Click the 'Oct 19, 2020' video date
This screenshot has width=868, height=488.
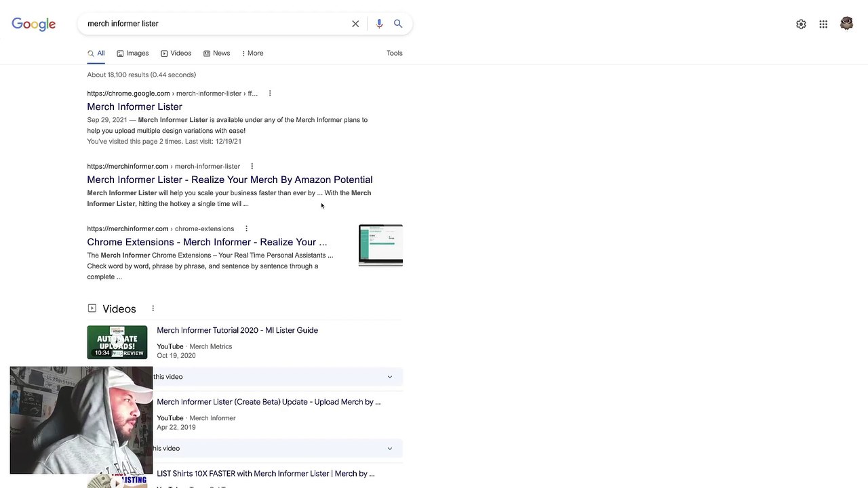point(176,356)
